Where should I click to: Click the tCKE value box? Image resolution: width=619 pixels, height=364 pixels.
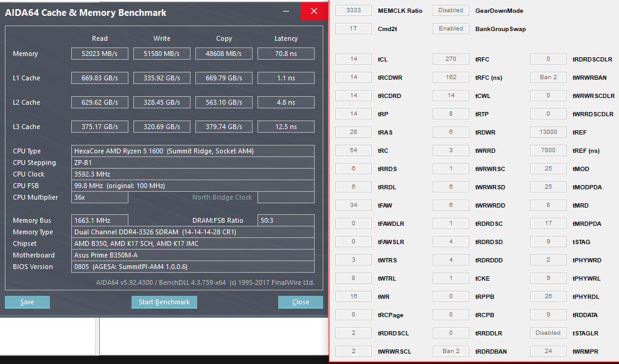pos(451,278)
